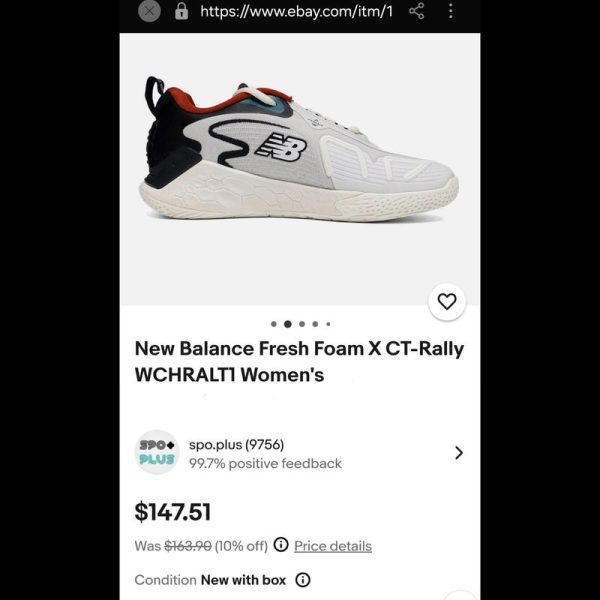Expand seller details with the chevron arrow
600x600 pixels.
pyautogui.click(x=459, y=453)
